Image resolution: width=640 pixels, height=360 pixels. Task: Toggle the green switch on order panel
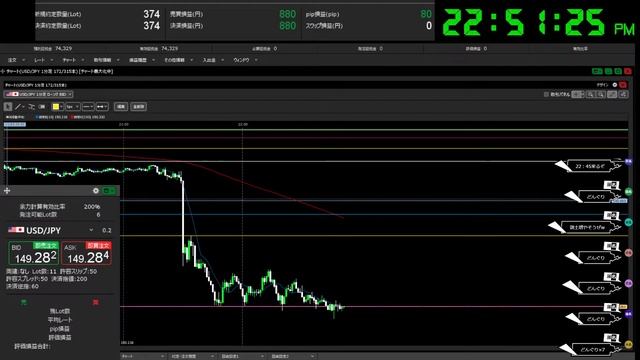(109, 191)
